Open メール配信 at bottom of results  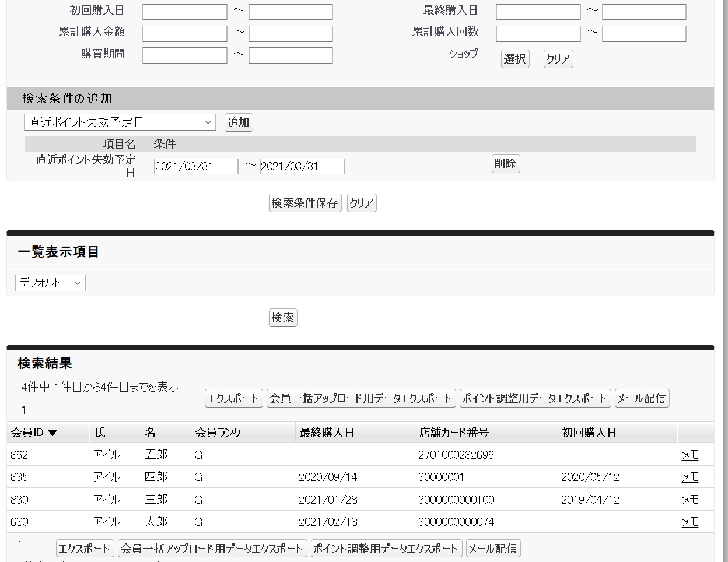492,548
